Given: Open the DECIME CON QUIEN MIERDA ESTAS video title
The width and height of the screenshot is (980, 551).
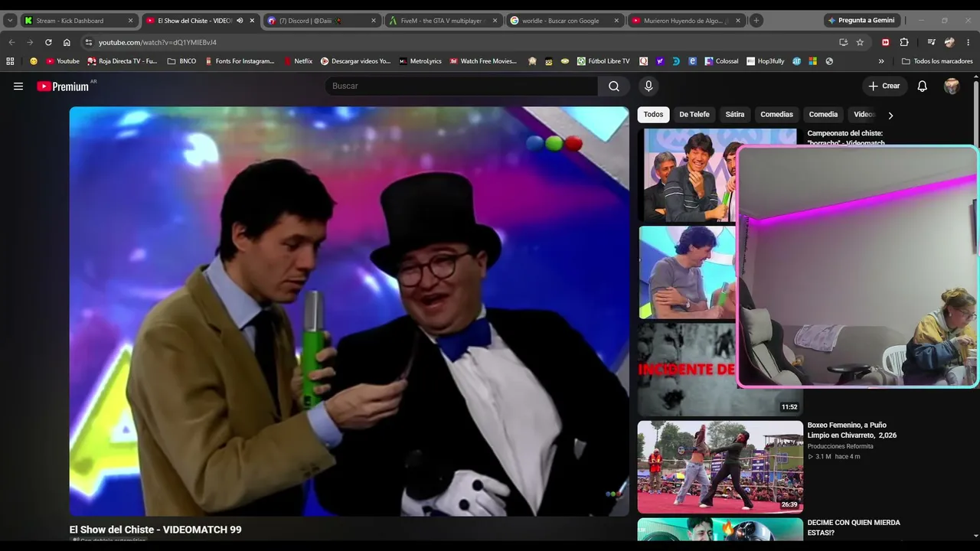Looking at the screenshot, I should (854, 528).
